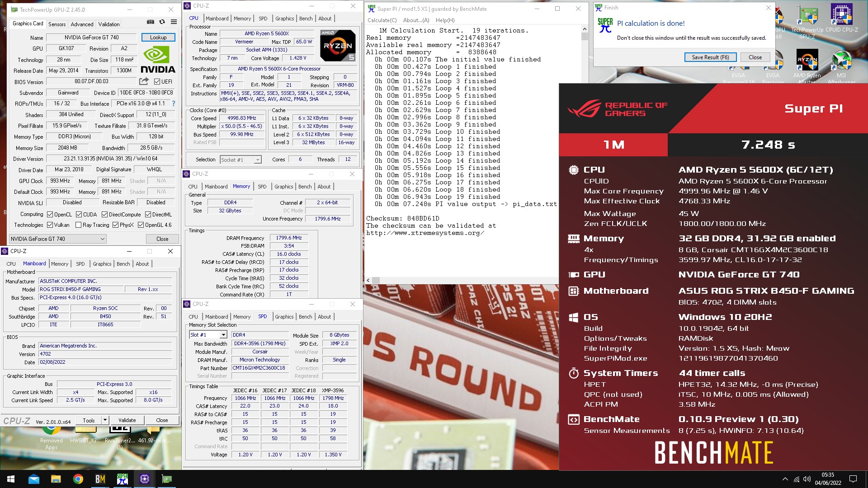Screen dimensions: 868x488
Task: Open the Socket #1 selection dropdown
Action: [241, 160]
